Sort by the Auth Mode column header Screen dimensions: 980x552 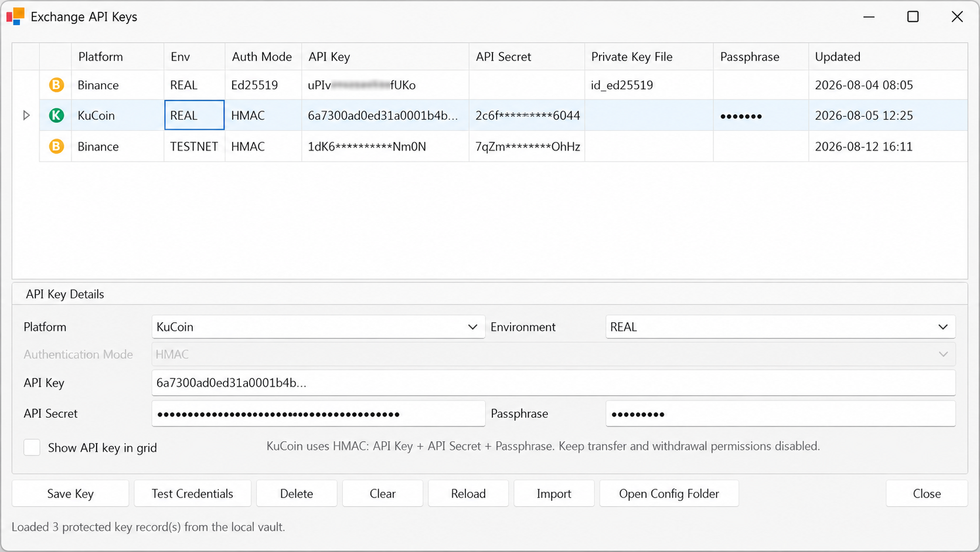coord(263,57)
